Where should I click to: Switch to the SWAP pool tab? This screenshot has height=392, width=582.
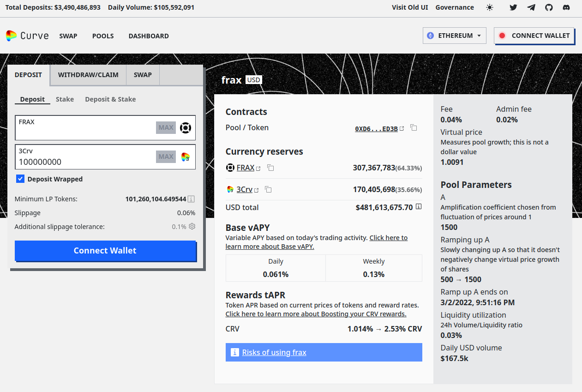[143, 75]
